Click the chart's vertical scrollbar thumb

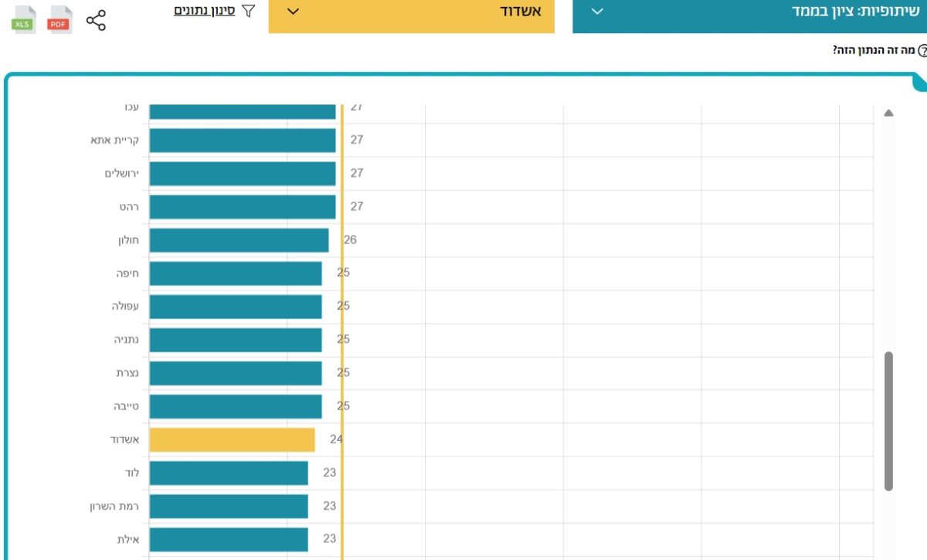tap(888, 421)
